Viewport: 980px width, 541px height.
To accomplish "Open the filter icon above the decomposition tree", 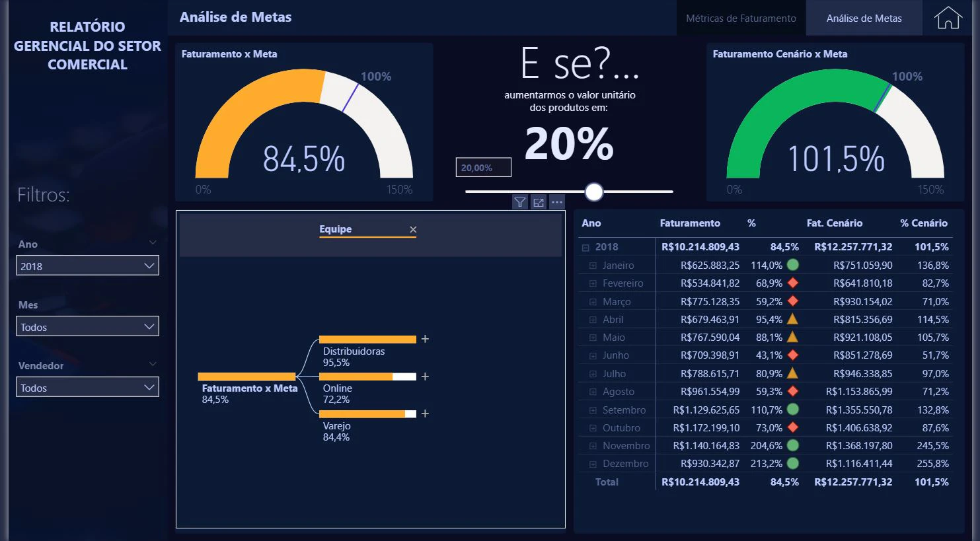I will coord(520,202).
